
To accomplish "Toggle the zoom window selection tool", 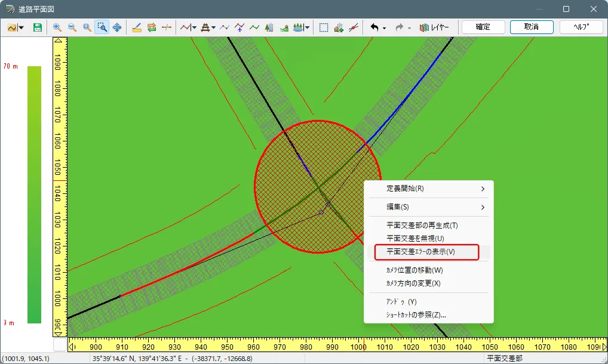I will (x=102, y=27).
